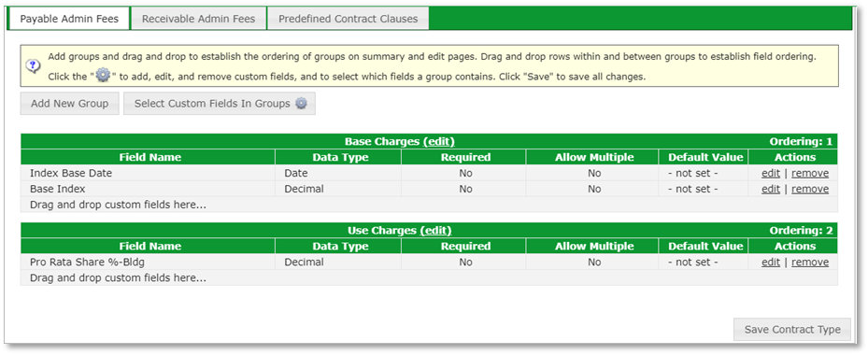The image size is (868, 355).
Task: Click Base Charges Ordering: 1 label
Action: pyautogui.click(x=801, y=141)
